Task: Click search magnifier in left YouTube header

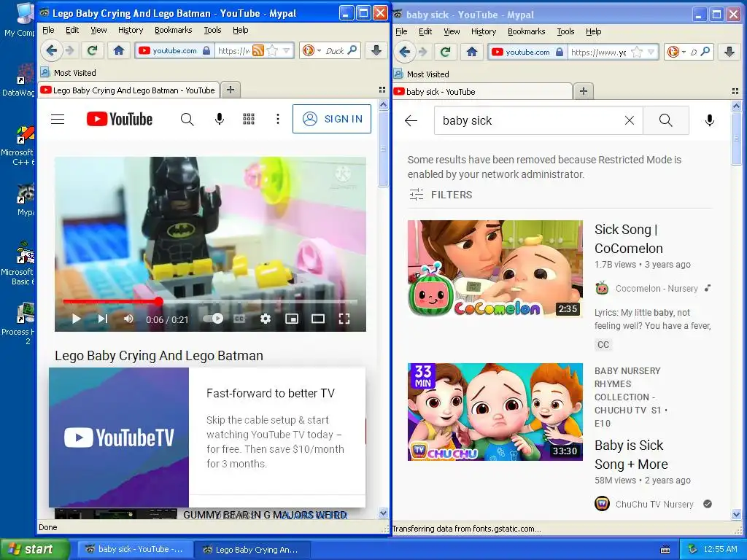Action: click(x=187, y=120)
